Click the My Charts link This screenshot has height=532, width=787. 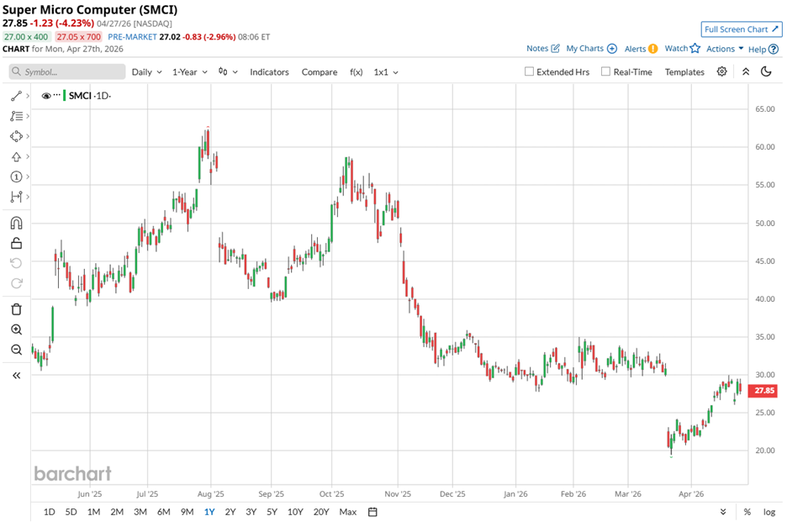click(584, 48)
